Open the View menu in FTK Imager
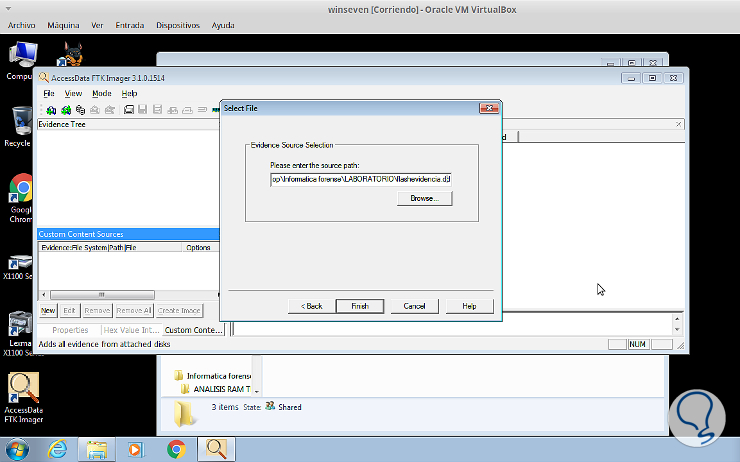Screen dimensions: 740x462 73,93
